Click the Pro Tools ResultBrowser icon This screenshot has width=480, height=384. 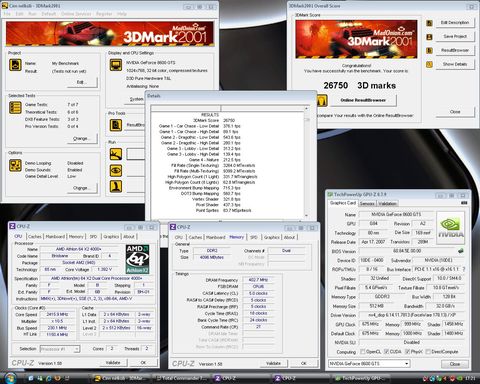116,125
